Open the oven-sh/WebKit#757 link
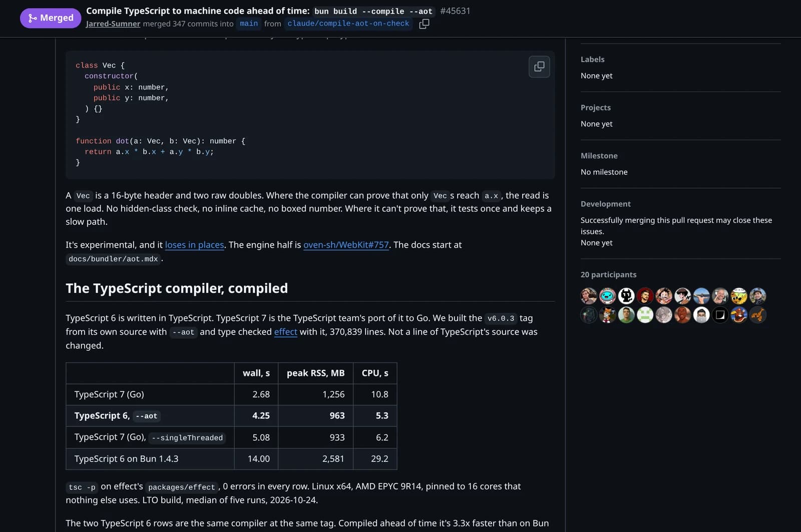Screen dimensions: 801x532 [346, 245]
